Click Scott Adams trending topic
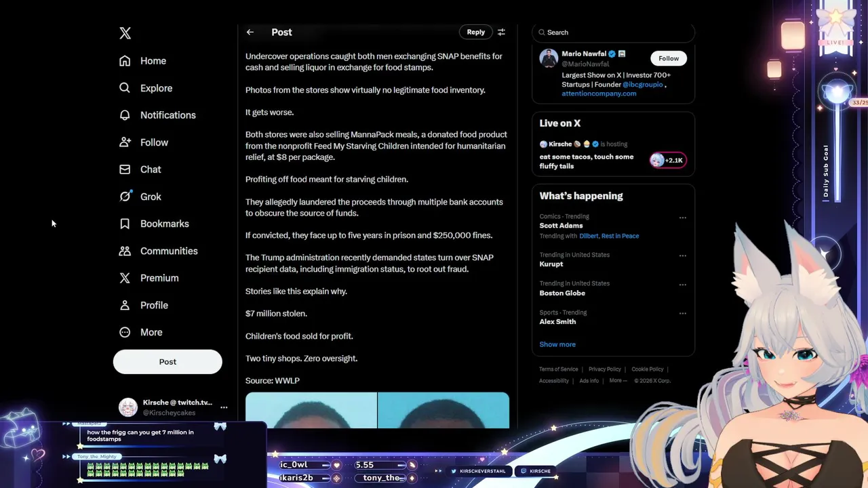The width and height of the screenshot is (868, 488). 561,226
